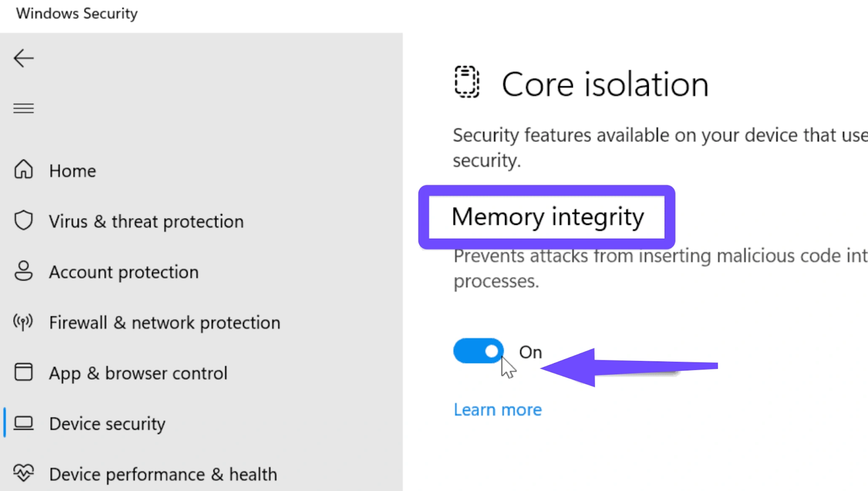
Task: Navigate to App & browser control
Action: tap(138, 373)
